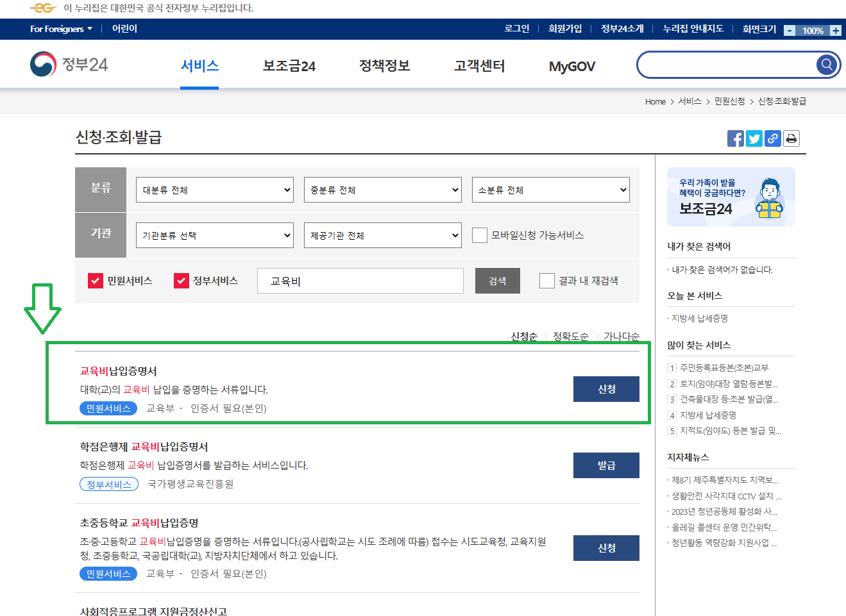
Task: Open the 대분류 전체 dropdown
Action: point(214,190)
